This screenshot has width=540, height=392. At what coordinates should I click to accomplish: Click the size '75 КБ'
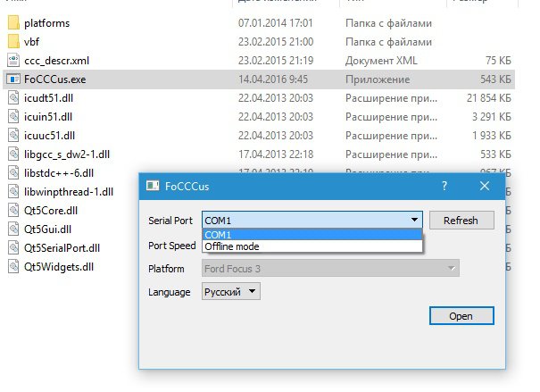(x=498, y=61)
